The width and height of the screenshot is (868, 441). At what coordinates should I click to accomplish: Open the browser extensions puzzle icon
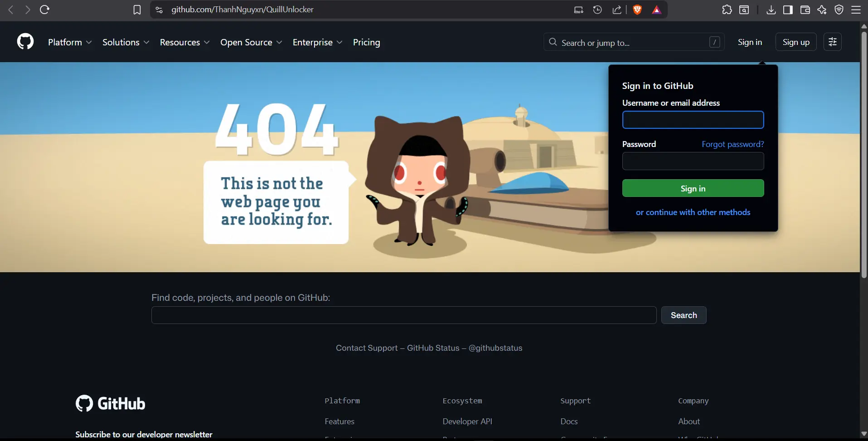tap(727, 10)
